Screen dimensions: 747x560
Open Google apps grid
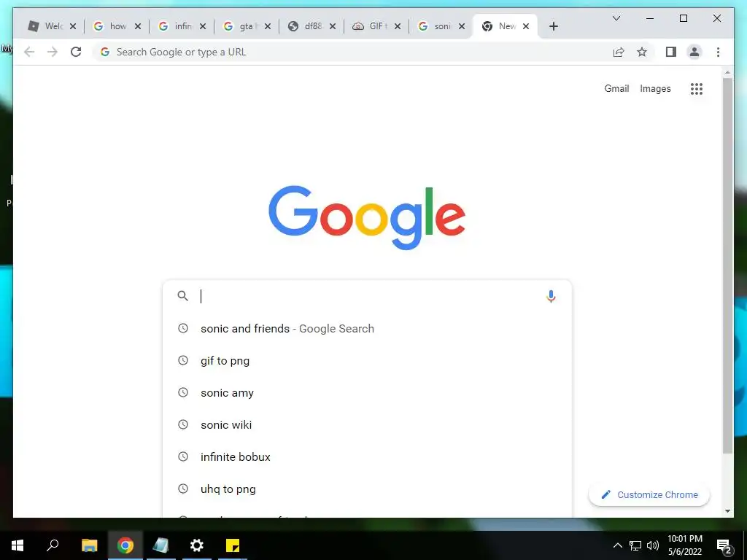697,88
